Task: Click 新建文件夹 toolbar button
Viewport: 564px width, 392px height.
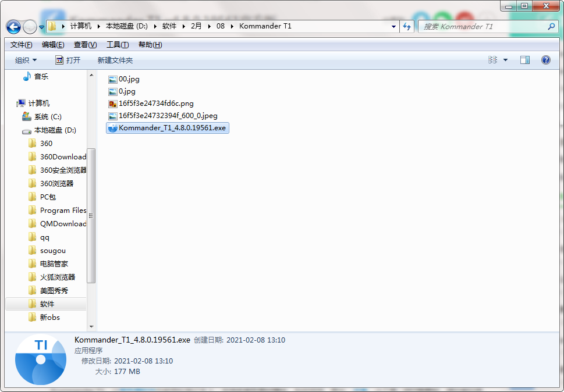Action: [x=115, y=60]
